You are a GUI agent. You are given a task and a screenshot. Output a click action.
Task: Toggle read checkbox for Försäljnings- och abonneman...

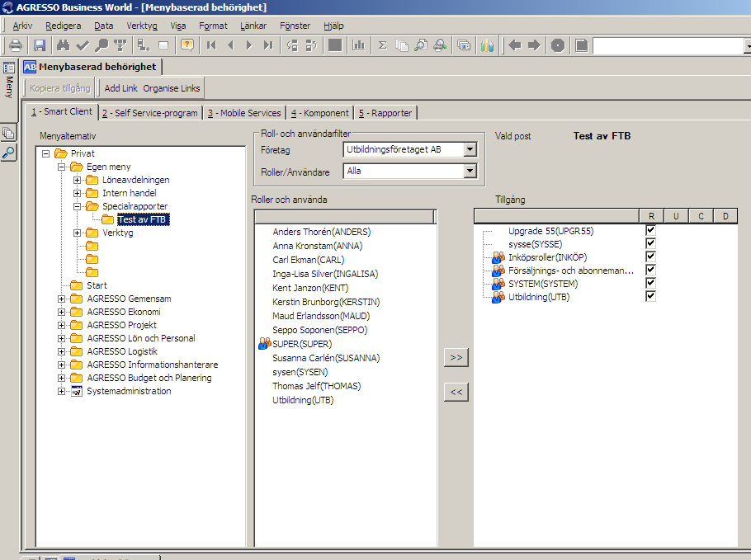[650, 270]
